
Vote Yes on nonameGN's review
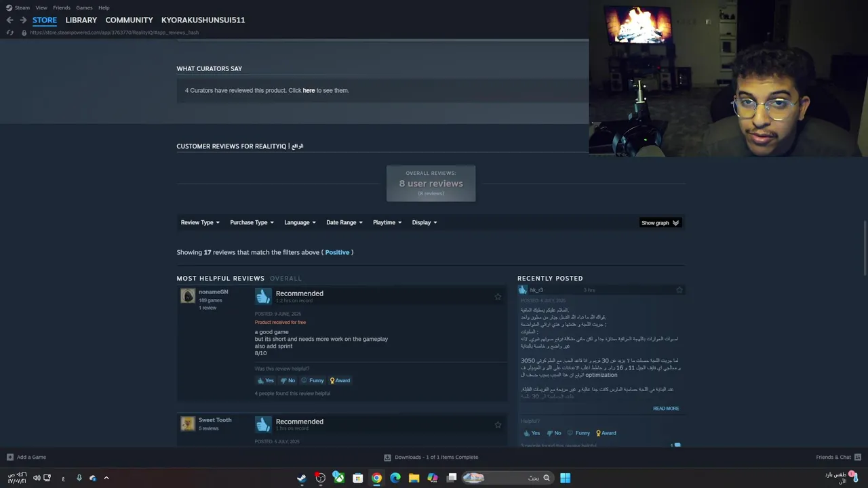(265, 380)
